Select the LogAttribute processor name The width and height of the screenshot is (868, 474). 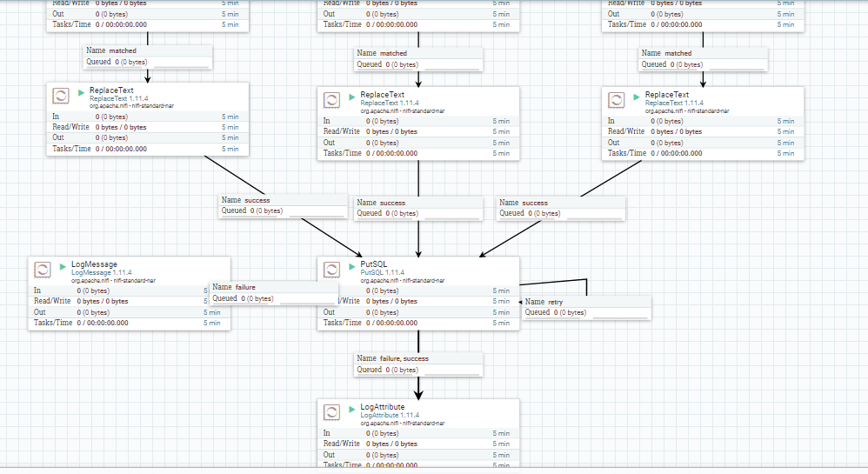click(383, 406)
